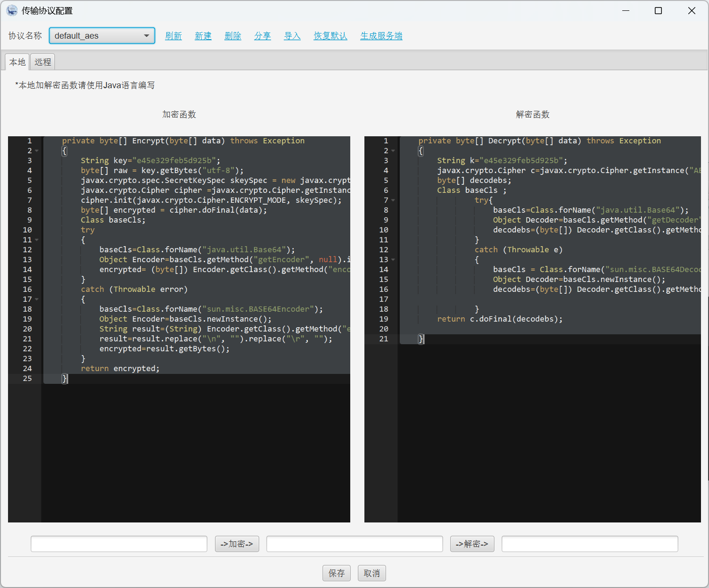
Task: Open the protocol name dropdown default_aes
Action: coord(102,36)
